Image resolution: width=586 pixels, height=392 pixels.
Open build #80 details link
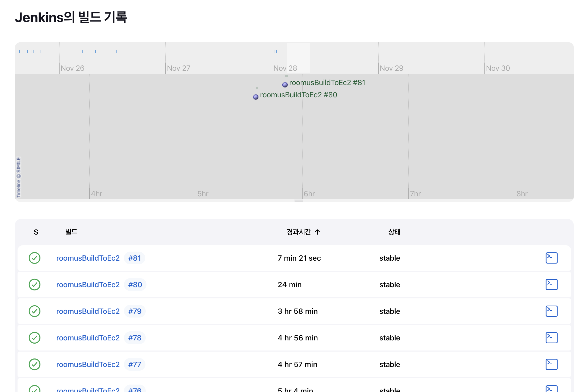[135, 284]
